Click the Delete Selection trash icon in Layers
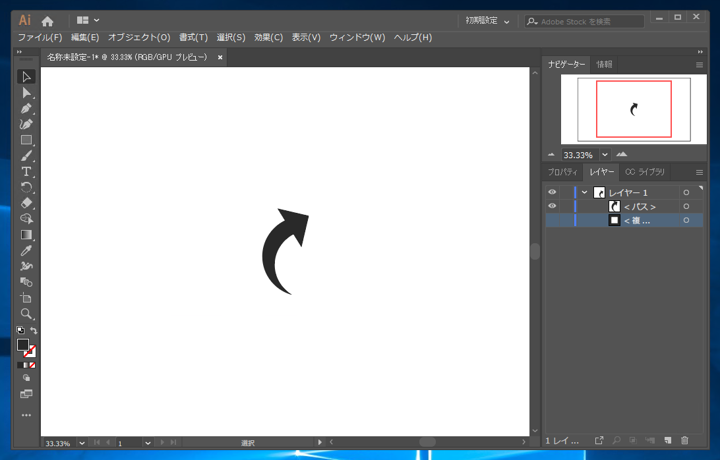 pyautogui.click(x=685, y=440)
